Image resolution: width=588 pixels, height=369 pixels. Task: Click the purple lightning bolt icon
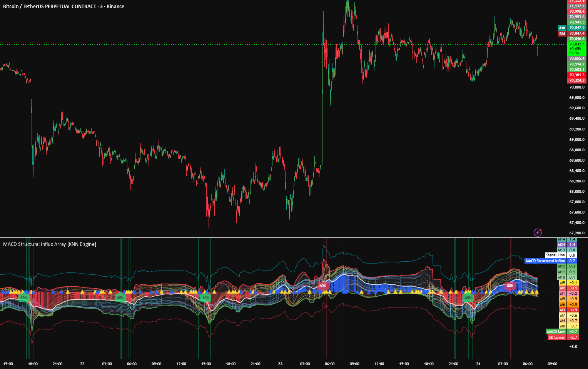(x=538, y=232)
